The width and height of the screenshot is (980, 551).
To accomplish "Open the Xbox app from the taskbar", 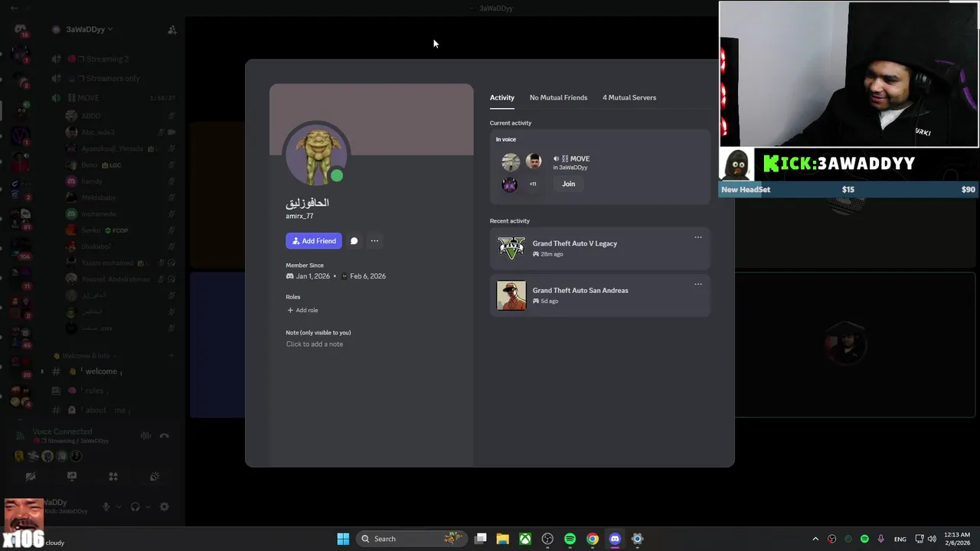I will 525,539.
